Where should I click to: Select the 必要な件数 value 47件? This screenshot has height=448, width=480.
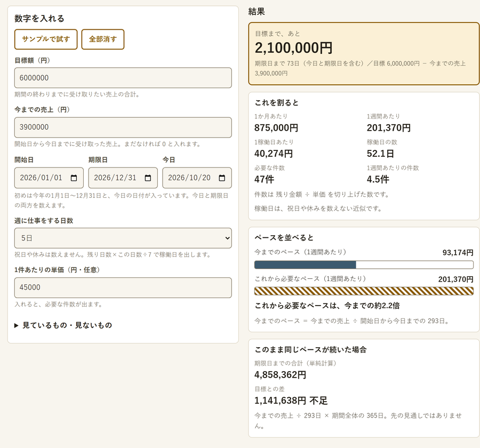coord(264,179)
